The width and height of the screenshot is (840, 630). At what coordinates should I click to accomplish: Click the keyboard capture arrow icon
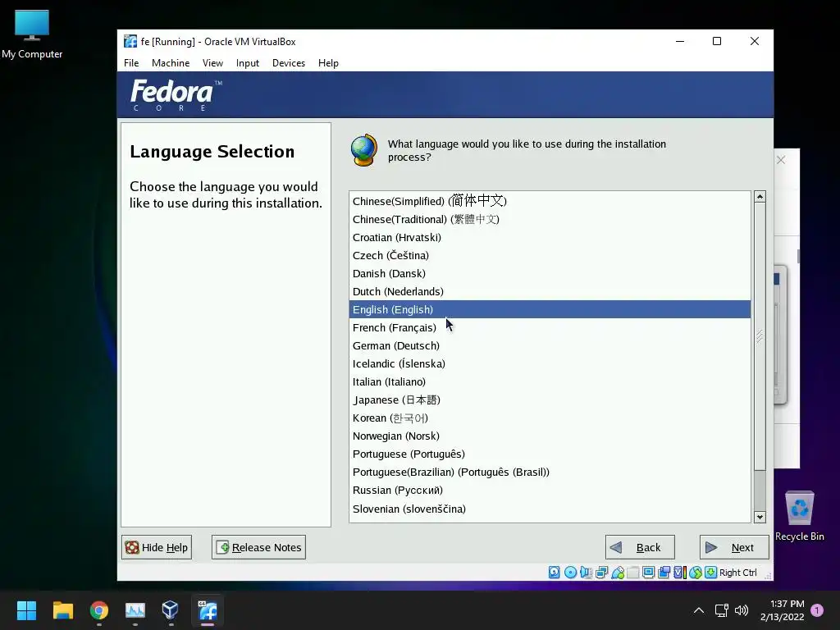coord(710,573)
